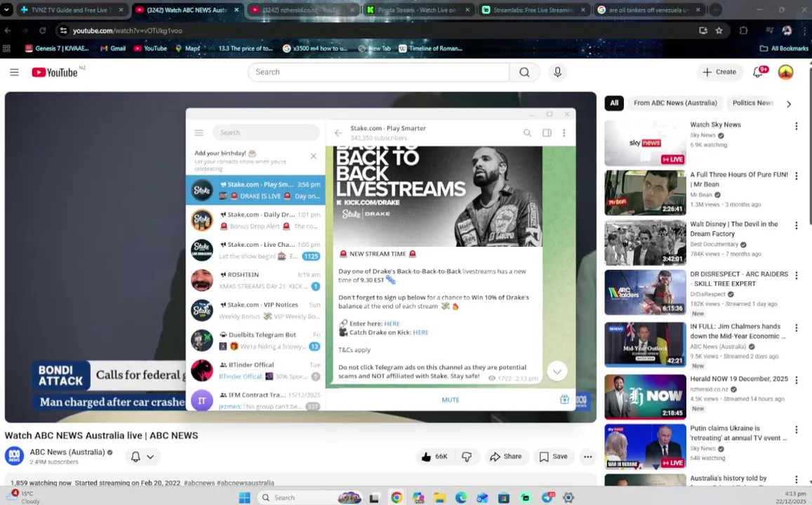
Task: Like the ABC News video
Action: tap(435, 457)
